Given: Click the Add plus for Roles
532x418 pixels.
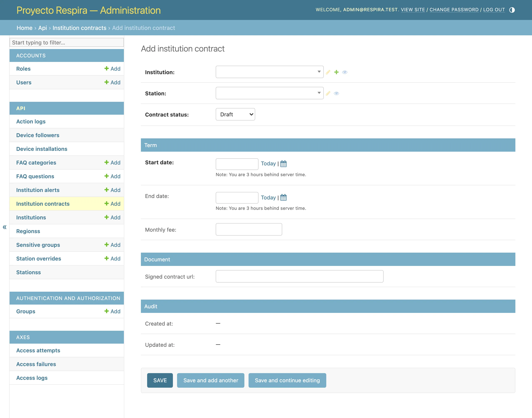Looking at the screenshot, I should tap(112, 69).
